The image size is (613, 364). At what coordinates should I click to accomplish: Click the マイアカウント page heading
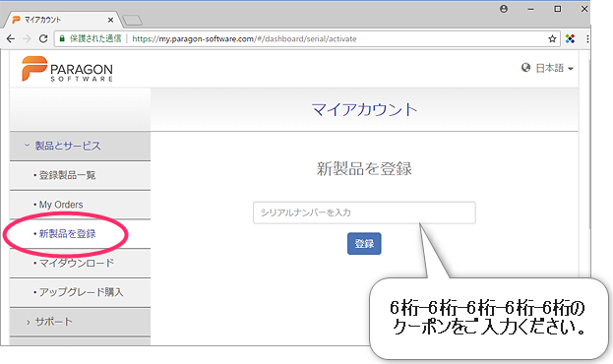click(364, 110)
